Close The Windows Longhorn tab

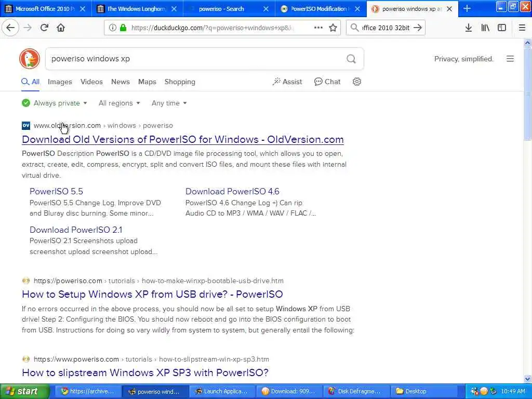click(174, 9)
